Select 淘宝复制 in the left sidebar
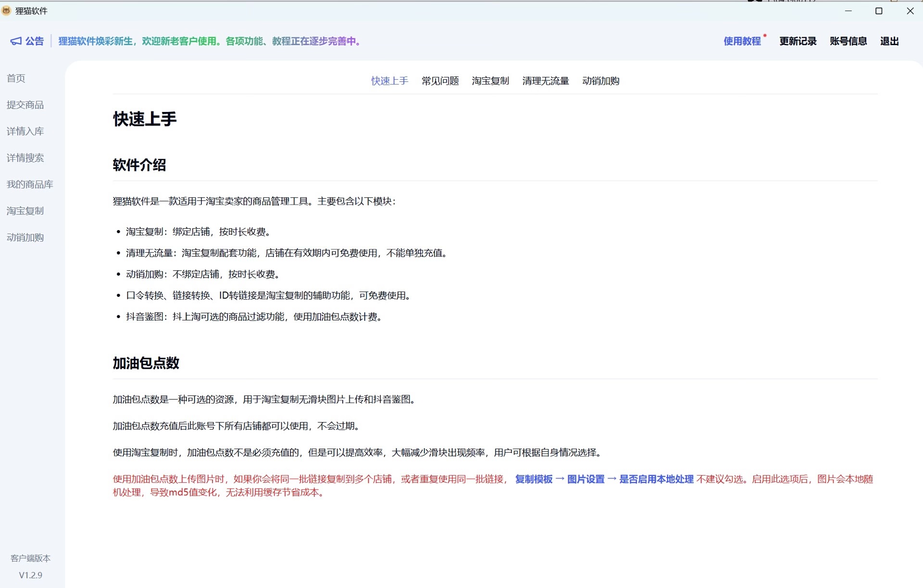 (x=25, y=211)
